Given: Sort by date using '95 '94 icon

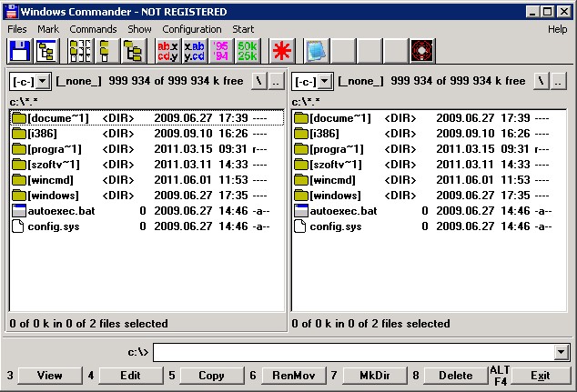Looking at the screenshot, I should (x=221, y=51).
